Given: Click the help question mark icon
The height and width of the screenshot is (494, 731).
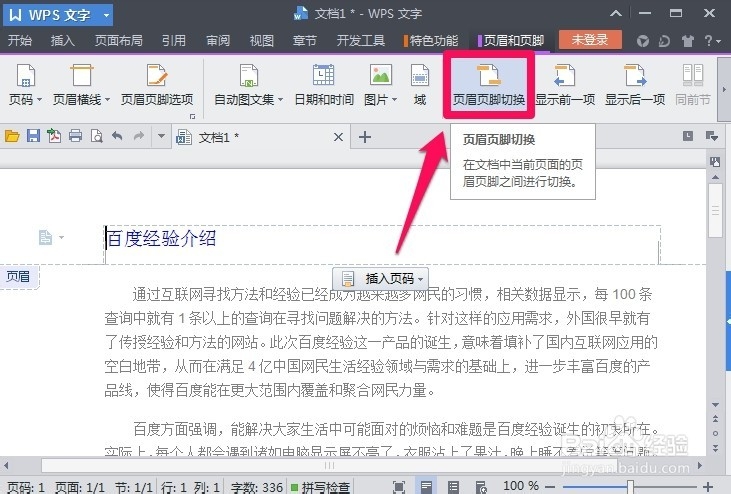Looking at the screenshot, I should 708,41.
